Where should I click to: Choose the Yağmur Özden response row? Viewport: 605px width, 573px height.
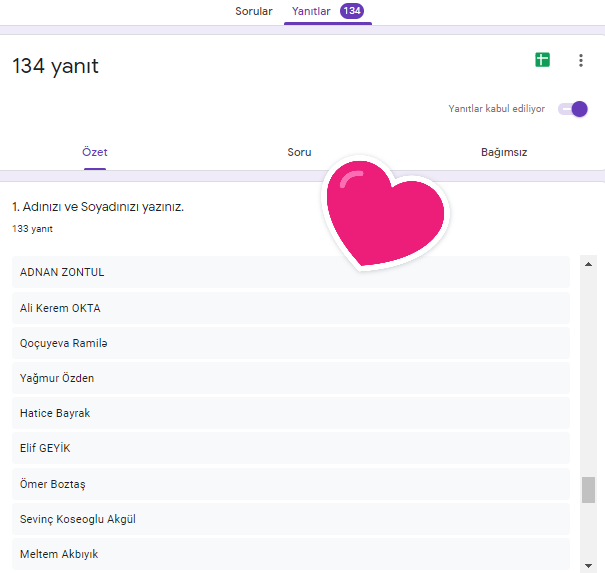290,378
